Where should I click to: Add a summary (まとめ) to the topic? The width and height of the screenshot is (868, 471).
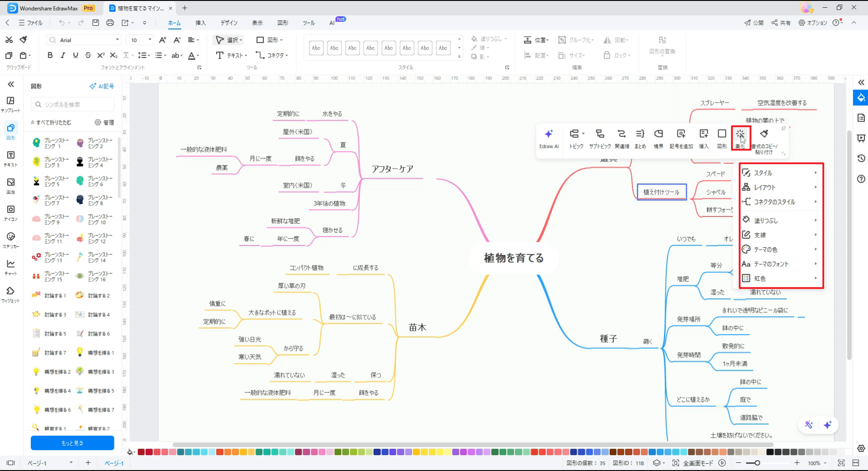[640, 139]
